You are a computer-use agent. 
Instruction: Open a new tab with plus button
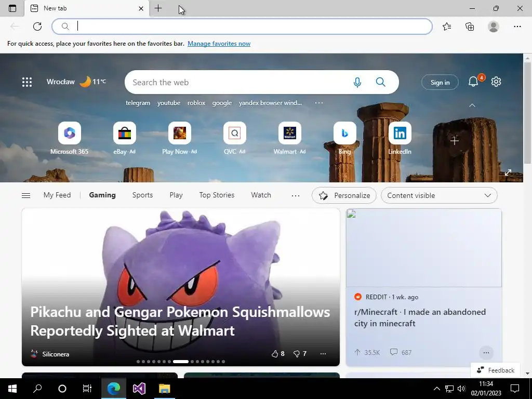158,8
